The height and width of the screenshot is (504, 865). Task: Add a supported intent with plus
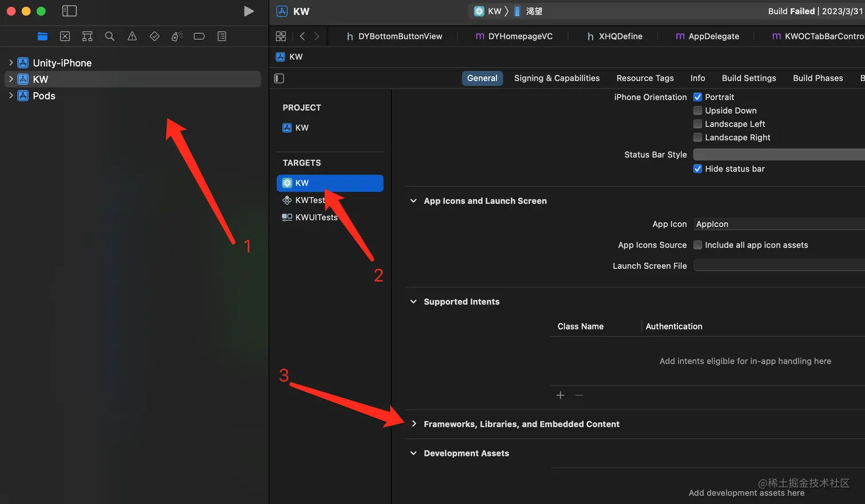pos(561,395)
